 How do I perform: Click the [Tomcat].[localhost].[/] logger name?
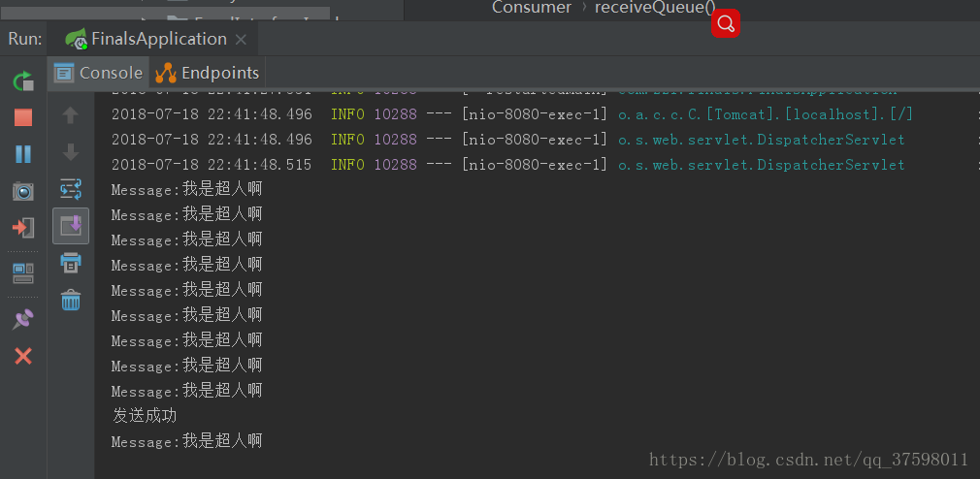[766, 114]
